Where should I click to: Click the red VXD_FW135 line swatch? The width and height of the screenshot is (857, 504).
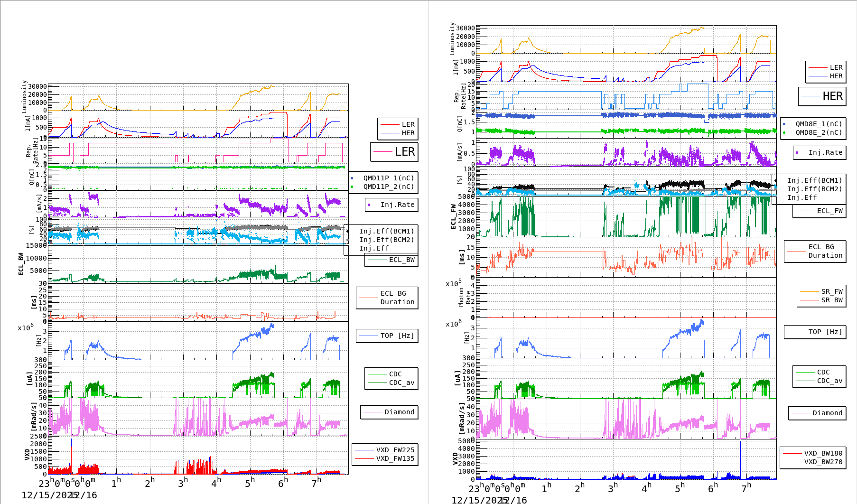(364, 458)
